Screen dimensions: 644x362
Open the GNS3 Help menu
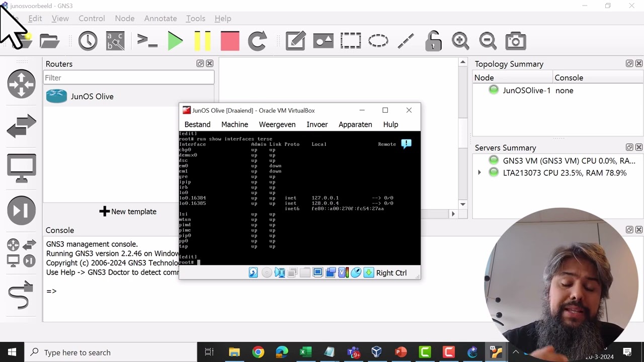(223, 18)
